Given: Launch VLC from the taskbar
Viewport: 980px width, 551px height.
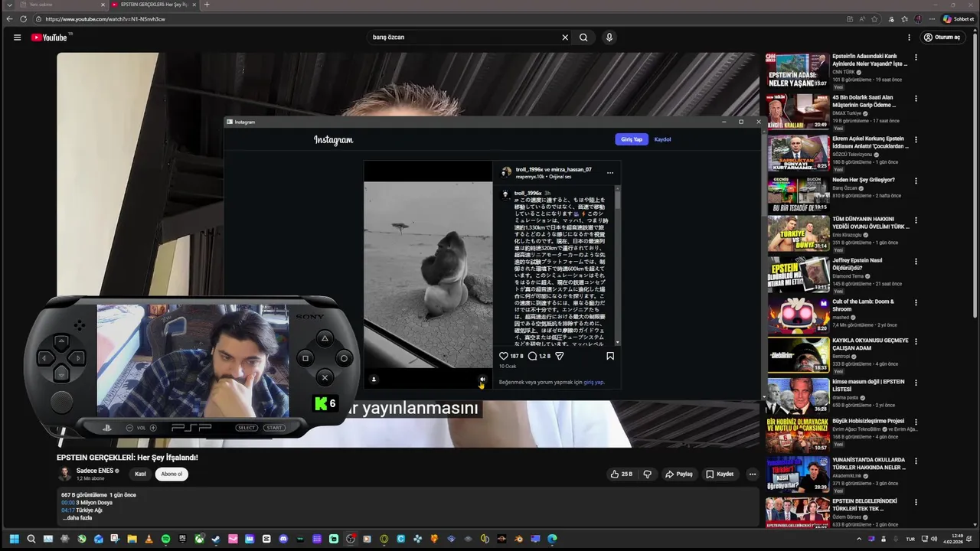Looking at the screenshot, I should [x=149, y=539].
